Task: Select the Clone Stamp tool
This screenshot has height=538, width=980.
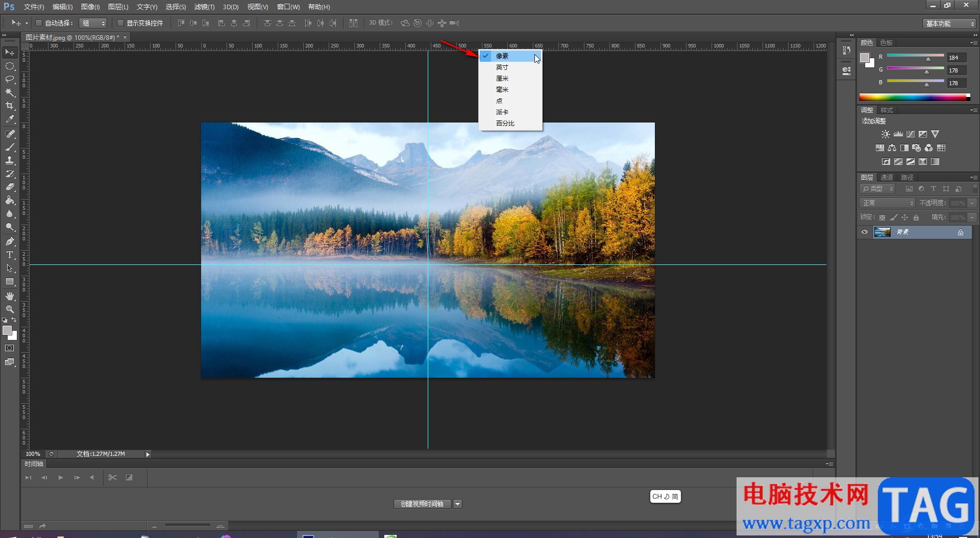Action: (10, 160)
